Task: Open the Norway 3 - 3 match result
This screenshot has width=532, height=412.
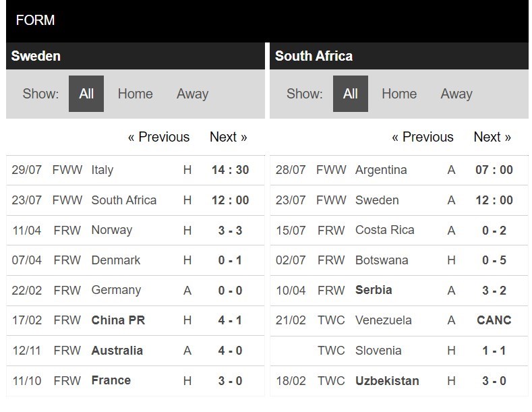Action: (230, 231)
